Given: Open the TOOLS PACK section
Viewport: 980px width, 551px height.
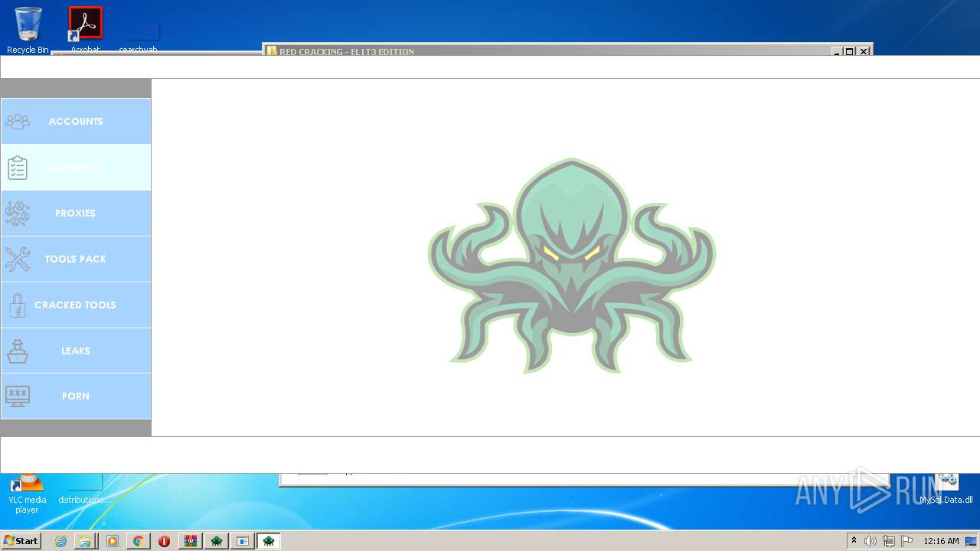Looking at the screenshot, I should 76,259.
